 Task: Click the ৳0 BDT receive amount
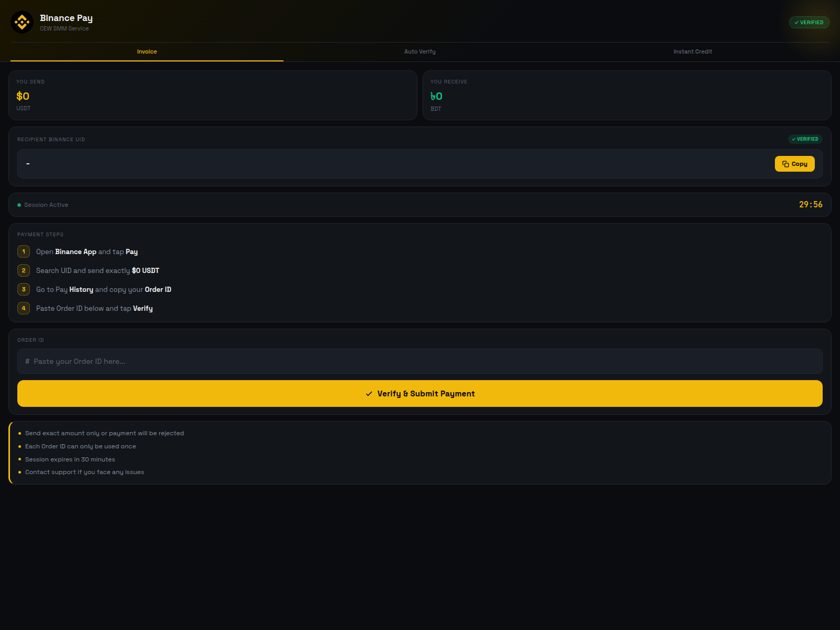[x=436, y=96]
